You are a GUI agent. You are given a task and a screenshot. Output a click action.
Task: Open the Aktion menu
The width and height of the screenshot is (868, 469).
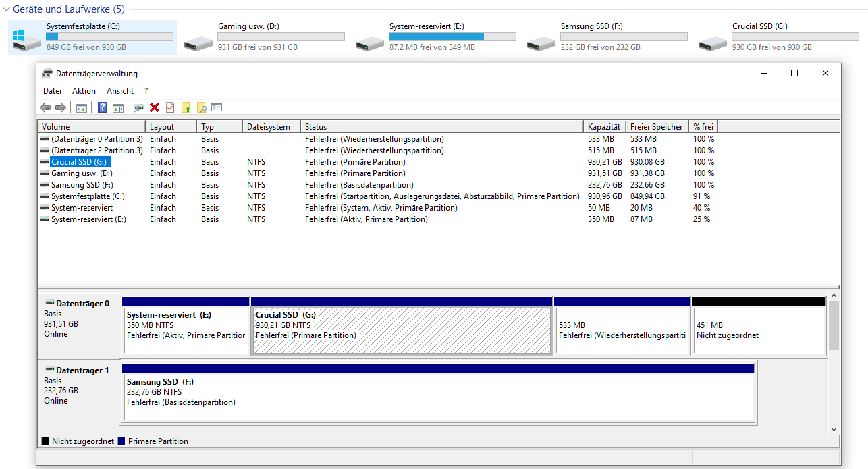coord(84,90)
